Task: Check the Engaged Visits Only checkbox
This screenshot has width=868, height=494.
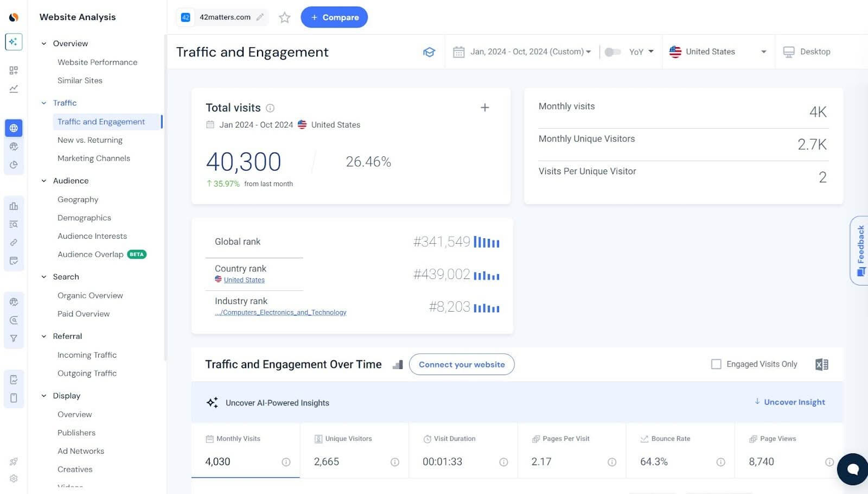Action: (x=716, y=364)
